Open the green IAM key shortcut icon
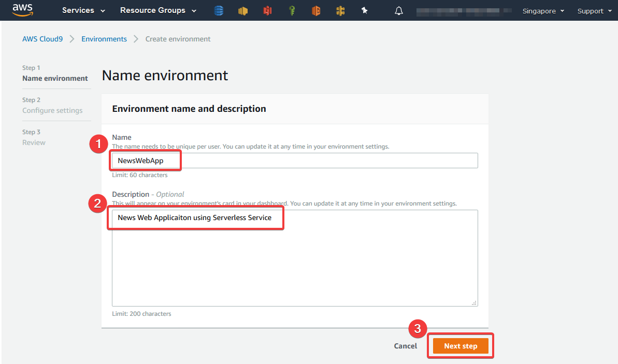The height and width of the screenshot is (364, 618). click(x=292, y=11)
